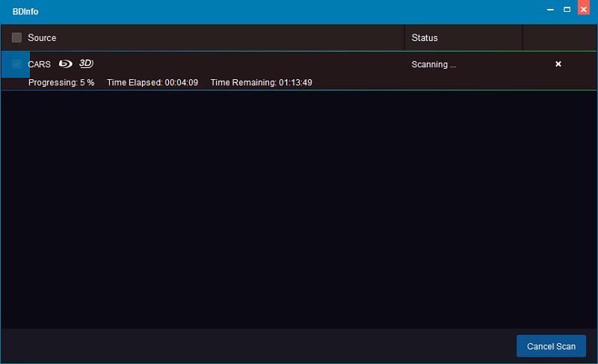Toggle the select-all Source header checkbox
Screen dimensions: 598x364
pyautogui.click(x=16, y=37)
